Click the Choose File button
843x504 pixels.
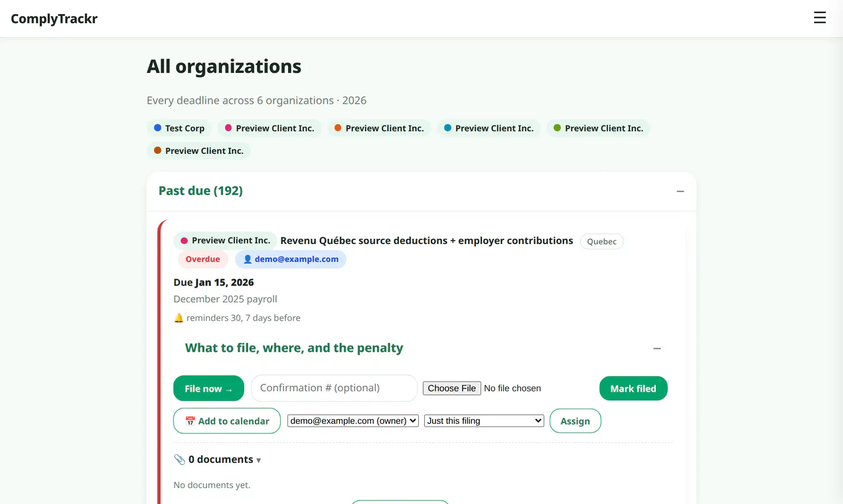pos(452,389)
